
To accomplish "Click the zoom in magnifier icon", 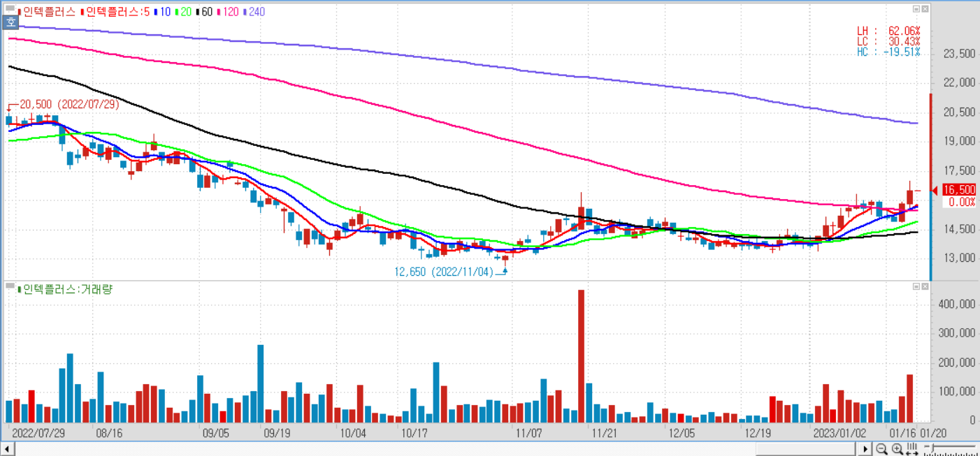I will pos(898,448).
